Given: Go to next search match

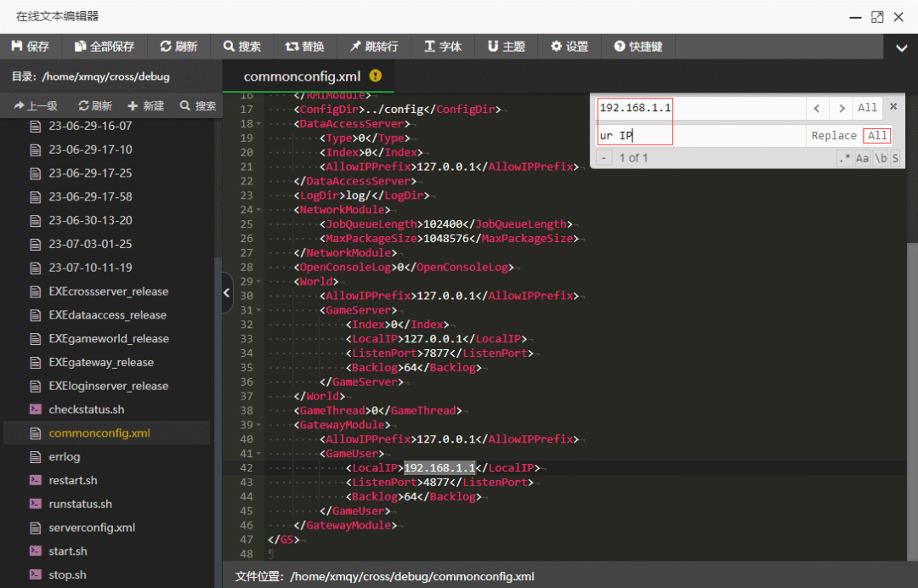Looking at the screenshot, I should click(841, 108).
